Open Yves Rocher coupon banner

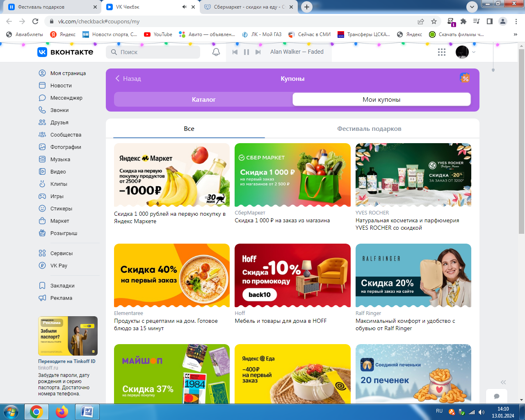(x=413, y=175)
